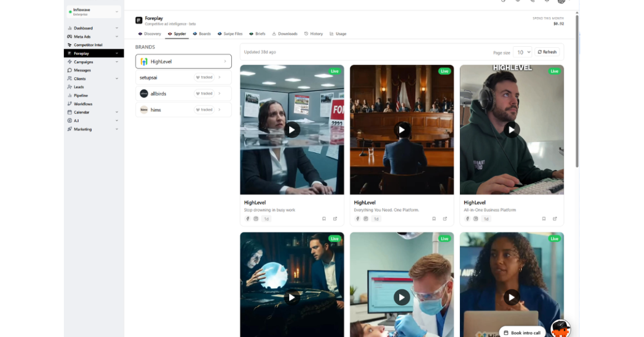Bookmark the 'All-in-One Business Platform' ad
This screenshot has height=337, width=644.
coord(544,219)
